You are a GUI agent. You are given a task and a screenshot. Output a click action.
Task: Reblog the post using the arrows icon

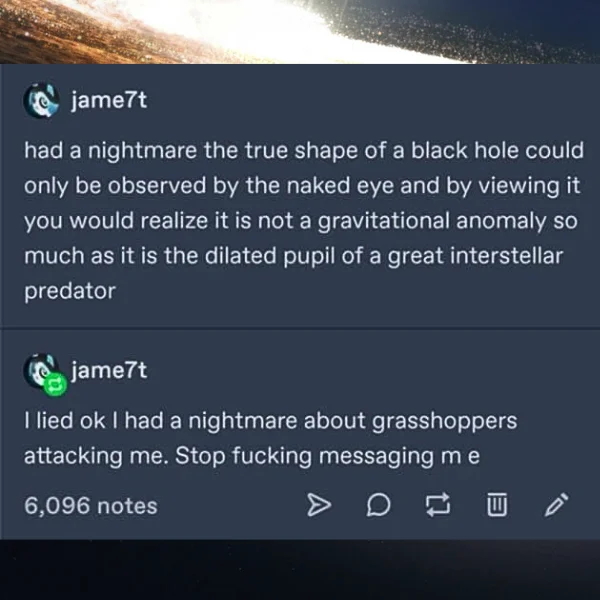438,505
